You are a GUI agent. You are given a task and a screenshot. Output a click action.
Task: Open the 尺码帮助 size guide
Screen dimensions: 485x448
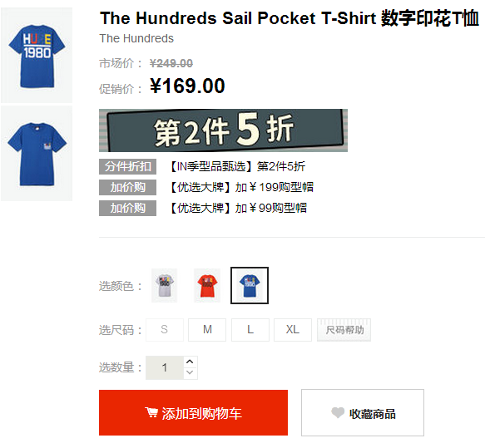pos(344,330)
